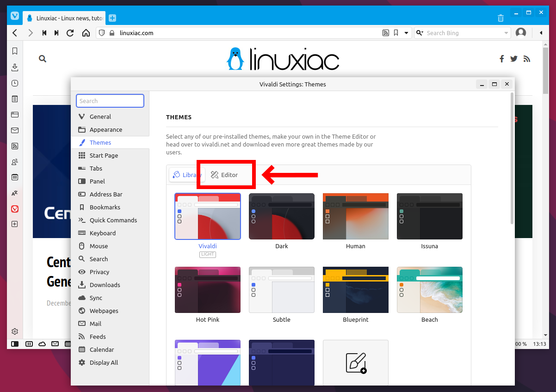556x392 pixels.
Task: Select the Human theme thumbnail
Action: pos(356,216)
